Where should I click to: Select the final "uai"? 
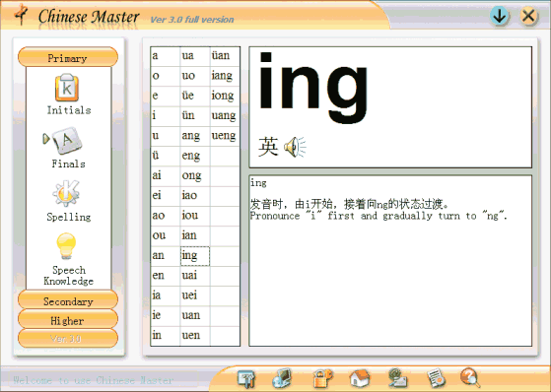pos(195,277)
